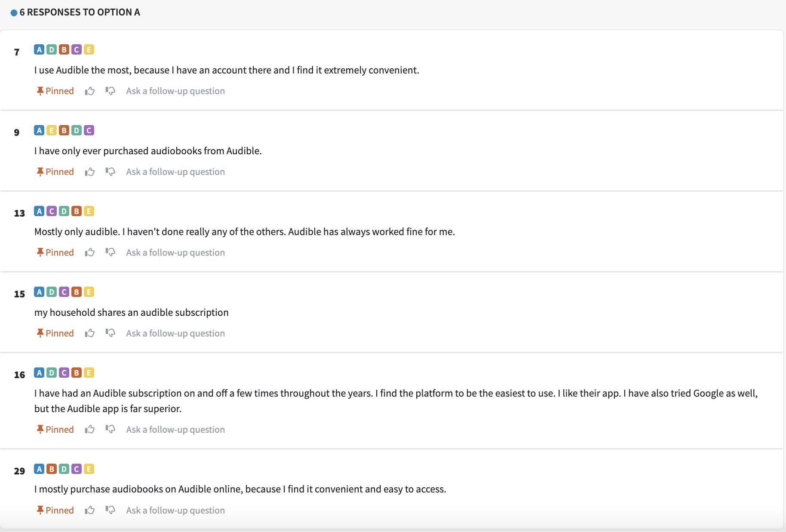This screenshot has width=786, height=532.
Task: Click response number 13
Action: (19, 213)
